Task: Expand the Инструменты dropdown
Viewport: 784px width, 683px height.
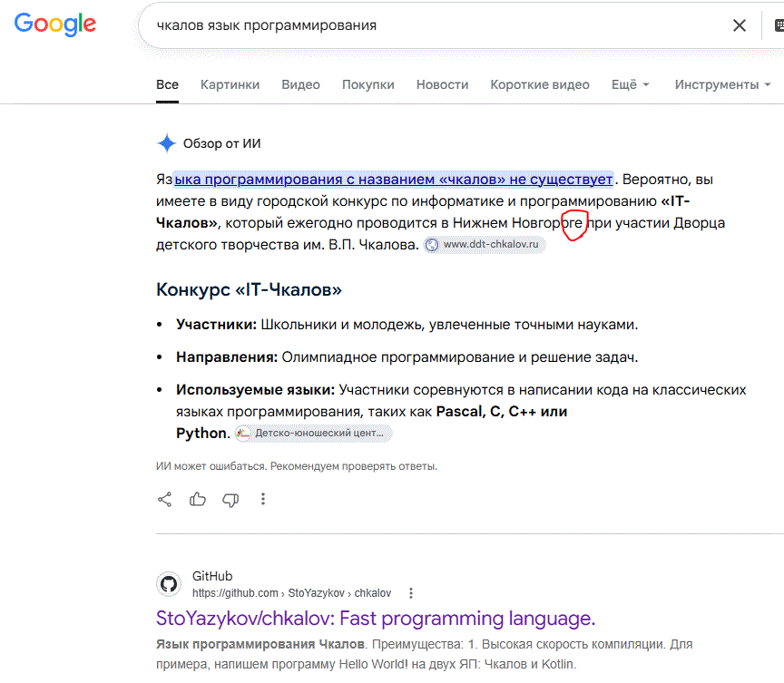Action: [722, 84]
